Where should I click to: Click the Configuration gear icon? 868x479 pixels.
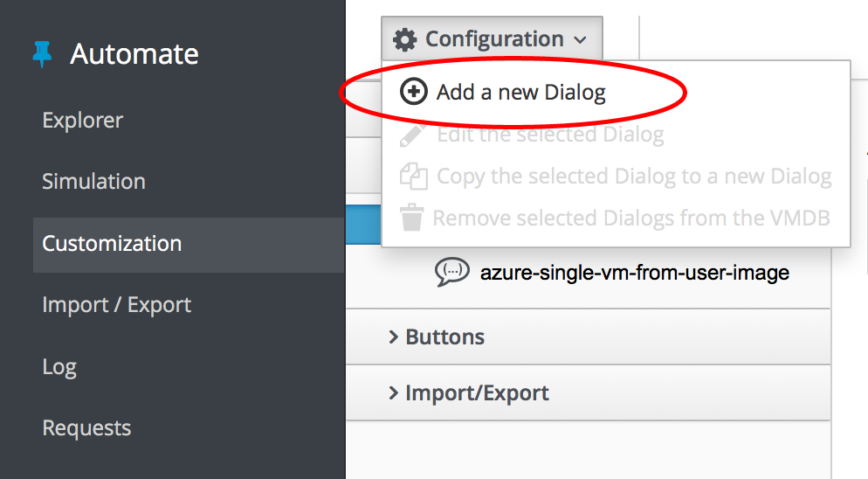point(404,39)
